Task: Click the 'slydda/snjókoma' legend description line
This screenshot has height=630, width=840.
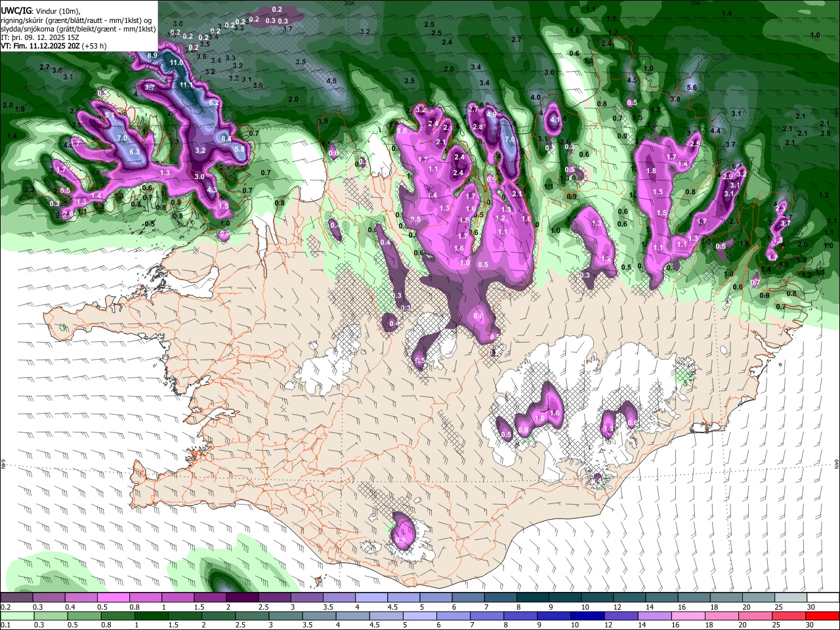Action: tap(78, 29)
